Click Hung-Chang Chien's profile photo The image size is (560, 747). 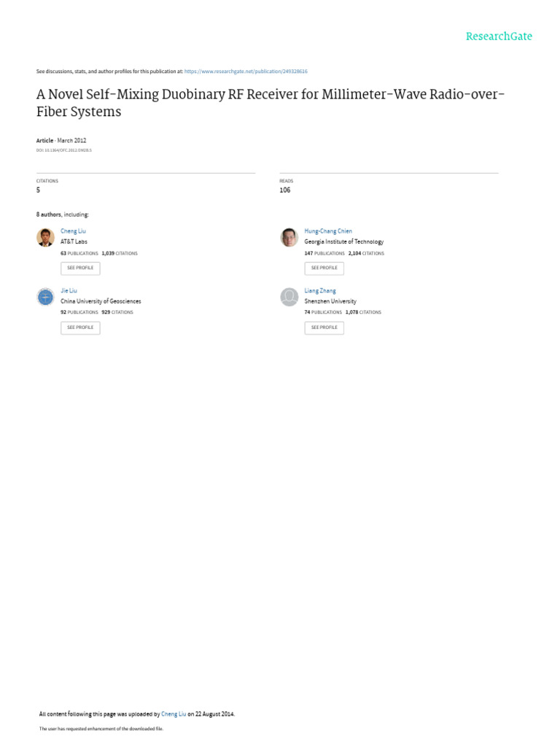pos(289,238)
